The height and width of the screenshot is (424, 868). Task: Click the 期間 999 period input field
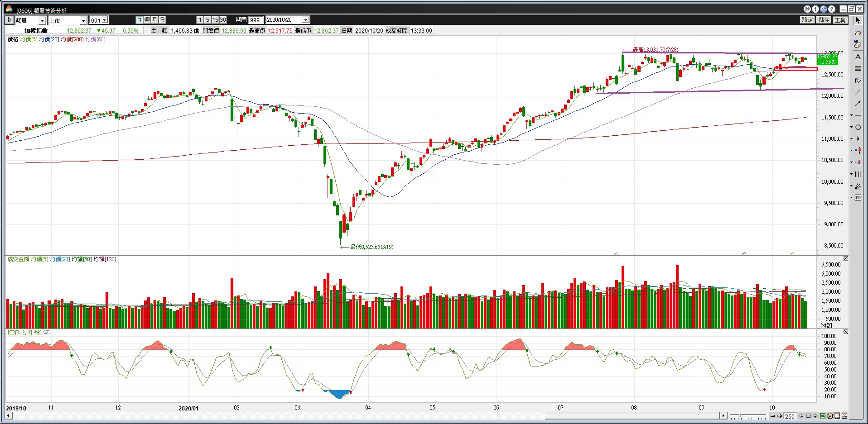(255, 20)
